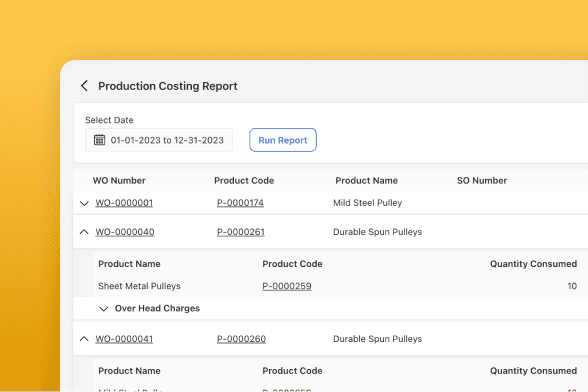Open product code P-0000259 link
Screen dimensions: 588x392
tap(287, 286)
